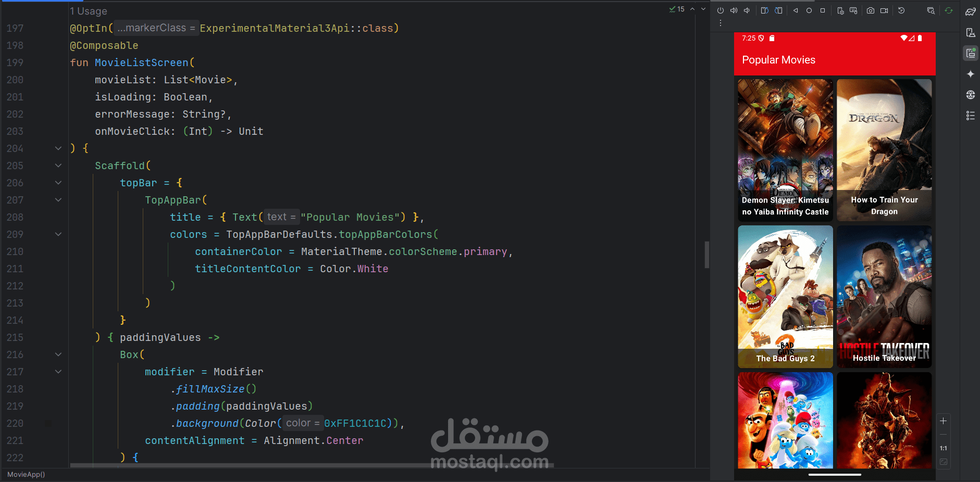Open the Gradle elephant tool window

(x=971, y=11)
